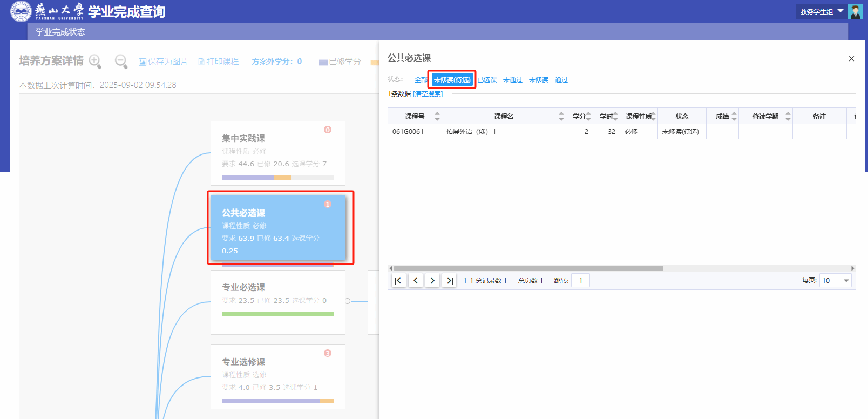Viewport: 868px width, 419px height.
Task: Click the save as image icon
Action: tap(143, 62)
